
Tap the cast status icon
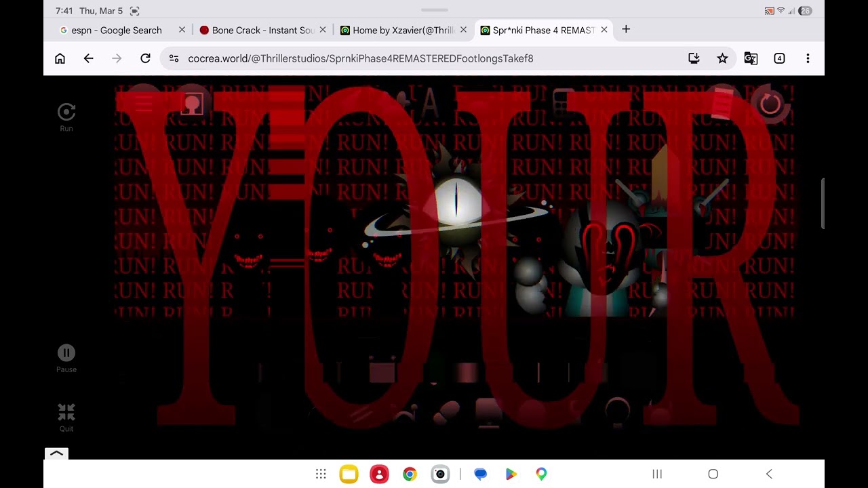point(769,11)
